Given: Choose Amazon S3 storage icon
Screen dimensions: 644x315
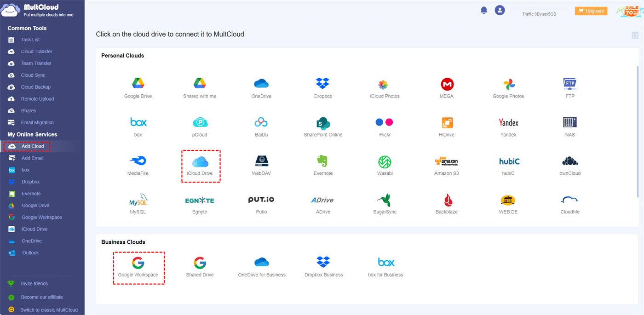Looking at the screenshot, I should tap(447, 165).
